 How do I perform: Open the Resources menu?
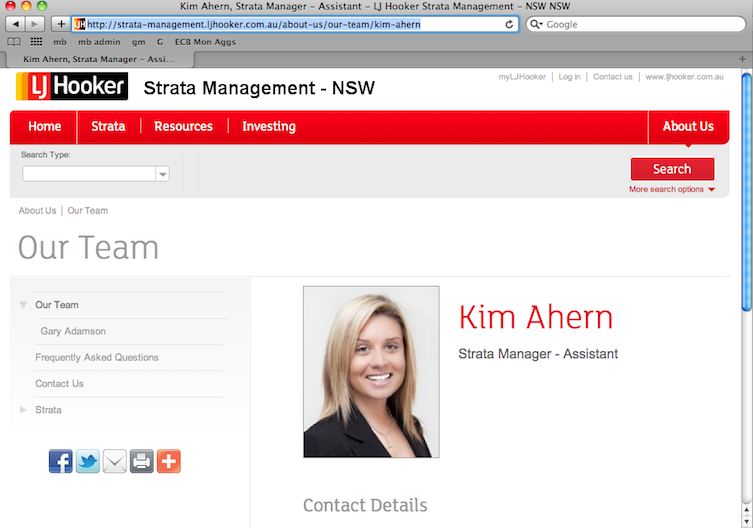tap(183, 126)
